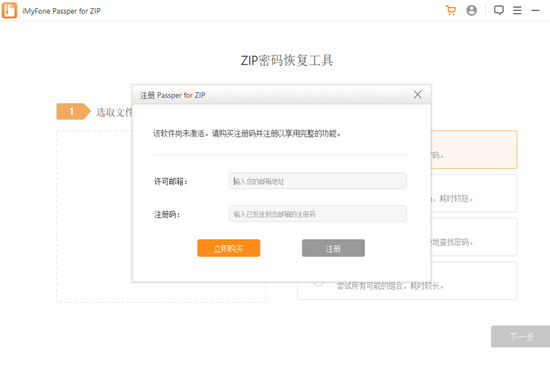Click the user account icon
The image size is (550, 366).
point(471,11)
